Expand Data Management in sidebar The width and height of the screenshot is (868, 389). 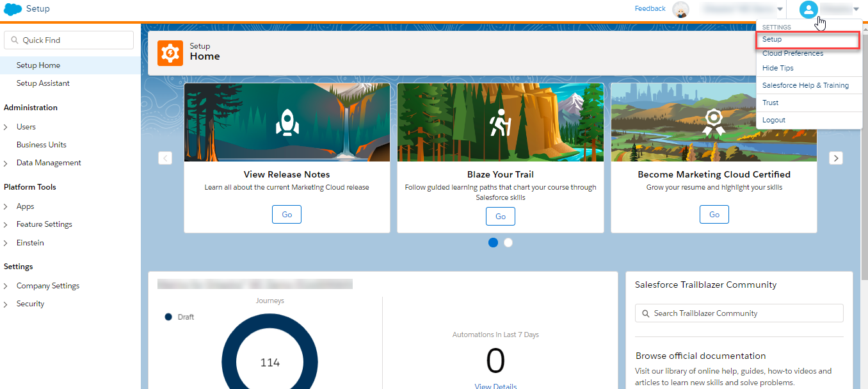pyautogui.click(x=6, y=163)
